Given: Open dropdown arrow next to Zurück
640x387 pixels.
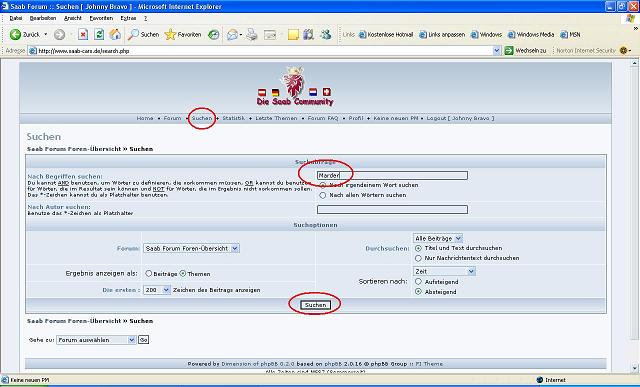Looking at the screenshot, I should (46, 35).
